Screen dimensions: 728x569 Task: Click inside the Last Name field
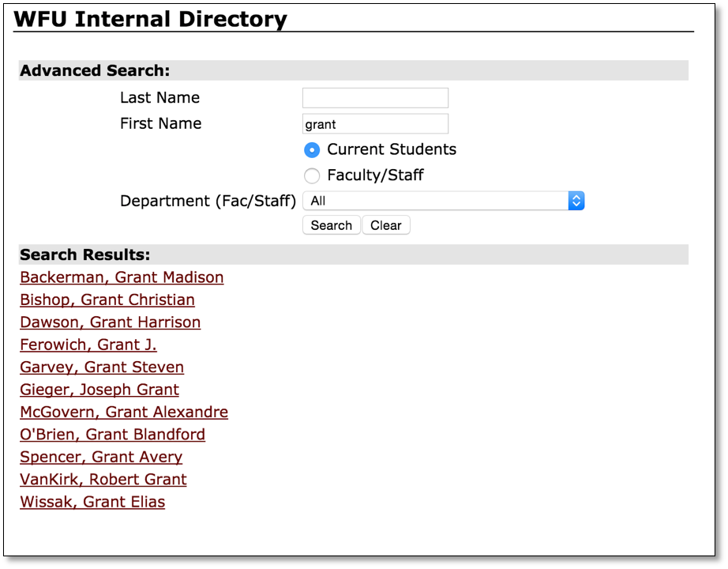[x=375, y=98]
